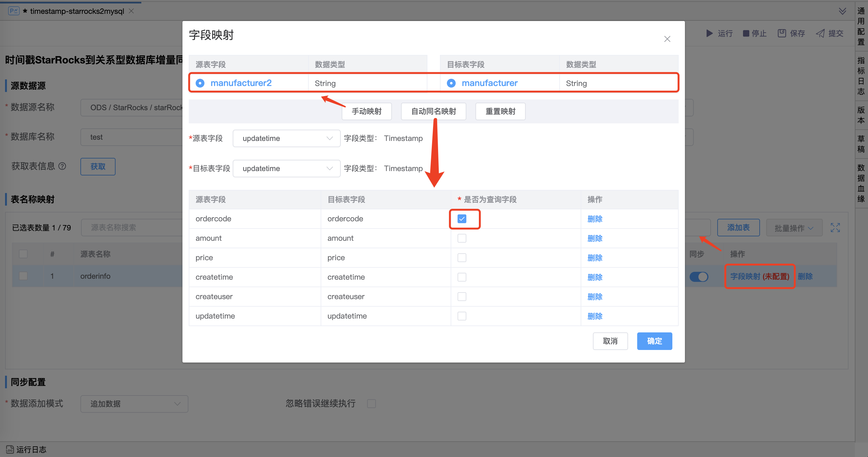868x457 pixels.
Task: Open the 草稿 side panel tab
Action: coord(861,144)
